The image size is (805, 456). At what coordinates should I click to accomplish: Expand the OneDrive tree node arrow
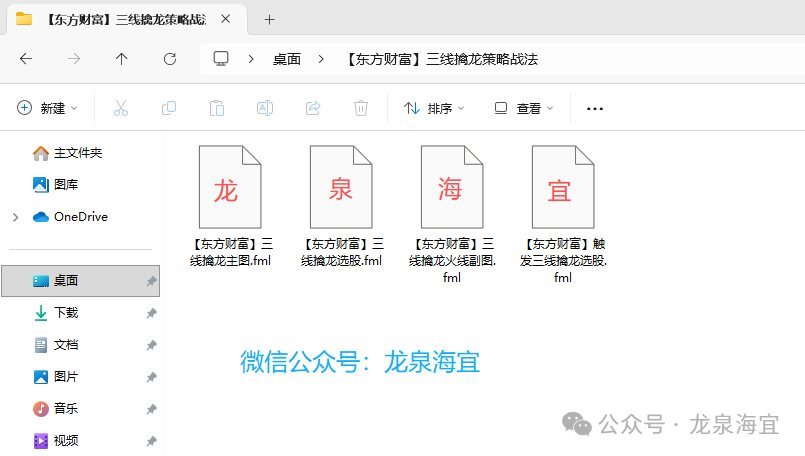click(x=15, y=217)
